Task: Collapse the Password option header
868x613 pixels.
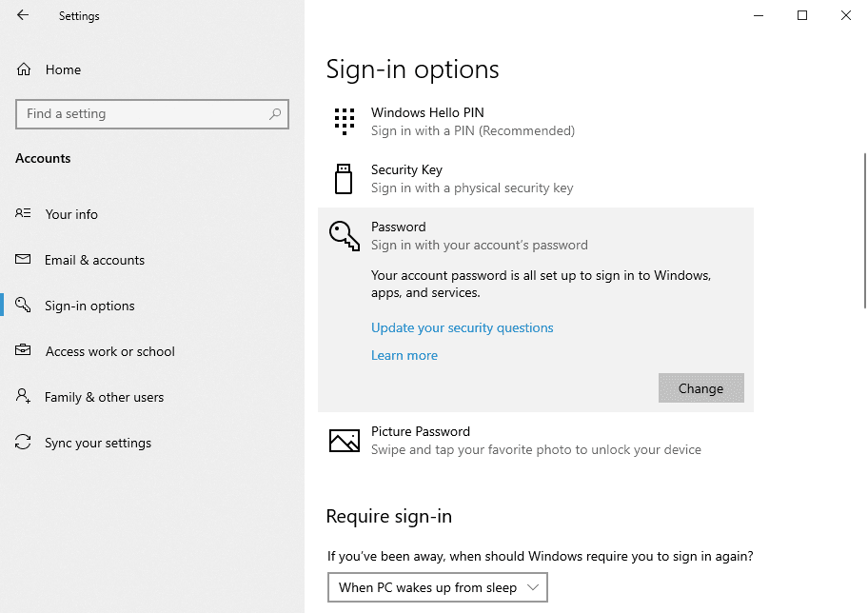Action: tap(535, 236)
